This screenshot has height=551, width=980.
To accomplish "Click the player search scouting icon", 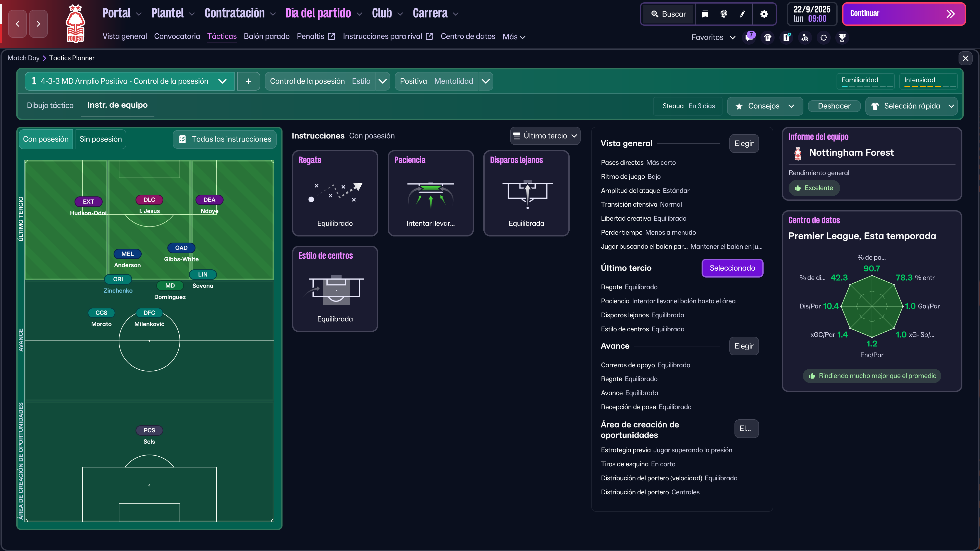I will tap(805, 37).
